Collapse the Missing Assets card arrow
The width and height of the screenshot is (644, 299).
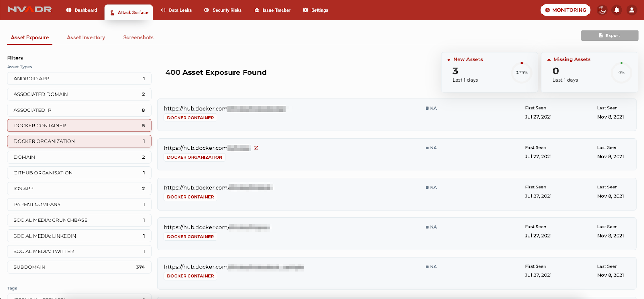tap(549, 59)
